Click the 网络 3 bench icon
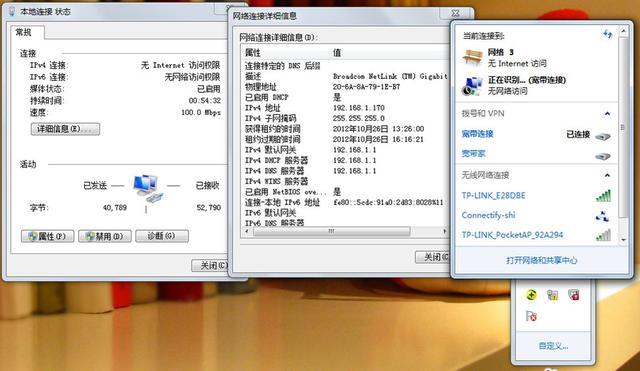 tap(473, 58)
